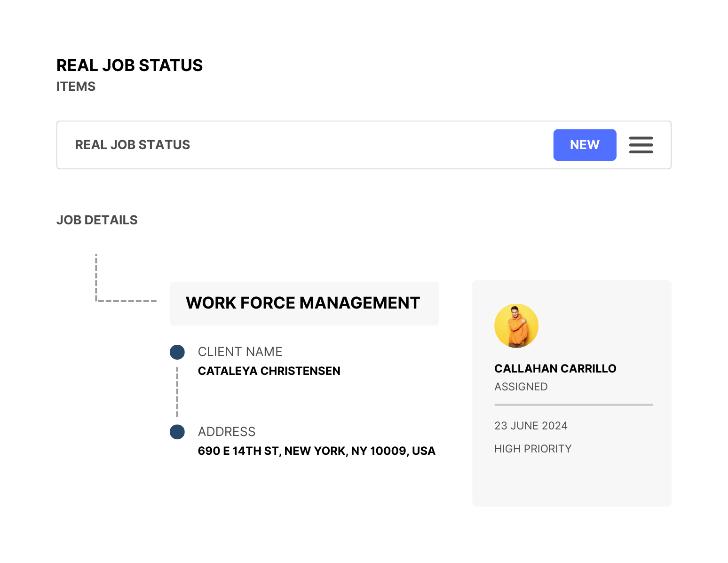Select the HIGH PRIORITY label
The width and height of the screenshot is (728, 563).
[x=532, y=449]
